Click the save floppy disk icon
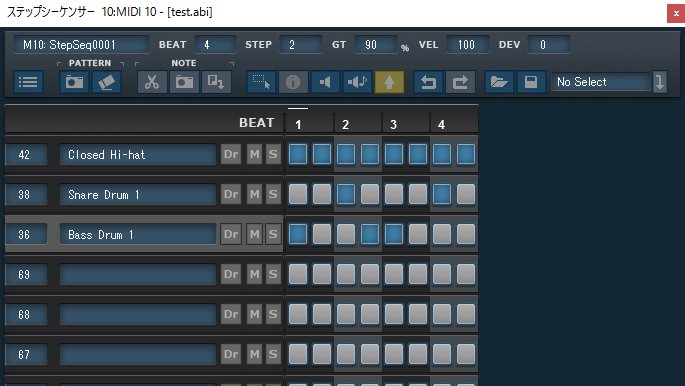This screenshot has height=386, width=685. [531, 82]
